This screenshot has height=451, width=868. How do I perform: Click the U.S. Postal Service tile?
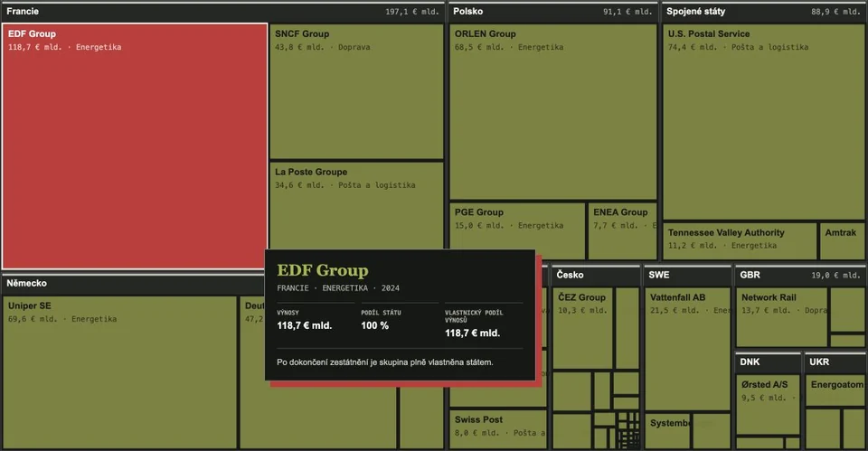coord(763,122)
